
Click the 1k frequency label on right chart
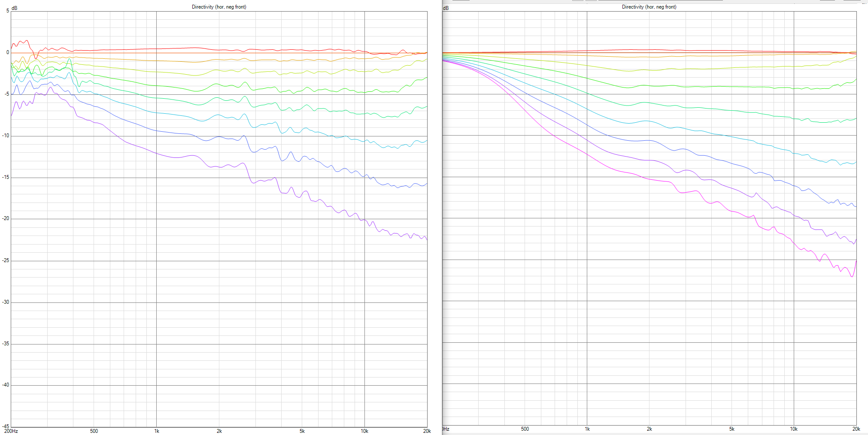tap(587, 429)
